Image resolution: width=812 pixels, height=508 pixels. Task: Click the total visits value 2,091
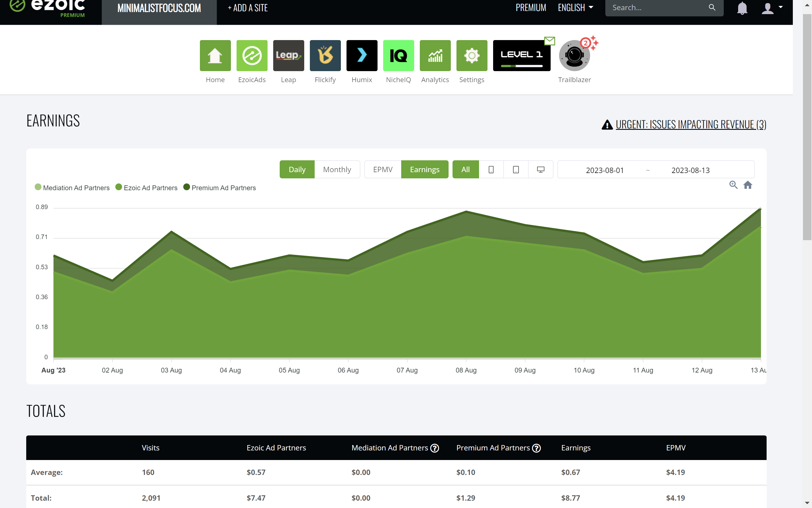pos(151,498)
